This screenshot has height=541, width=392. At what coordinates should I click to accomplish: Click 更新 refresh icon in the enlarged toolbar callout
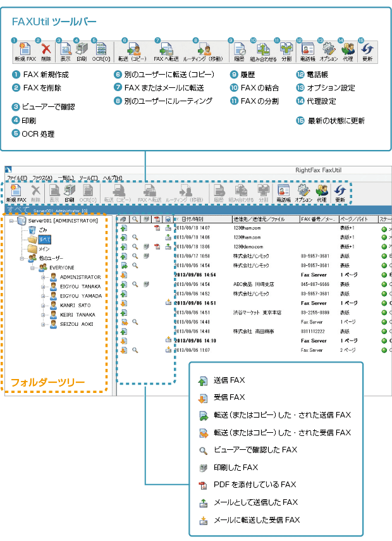[367, 49]
